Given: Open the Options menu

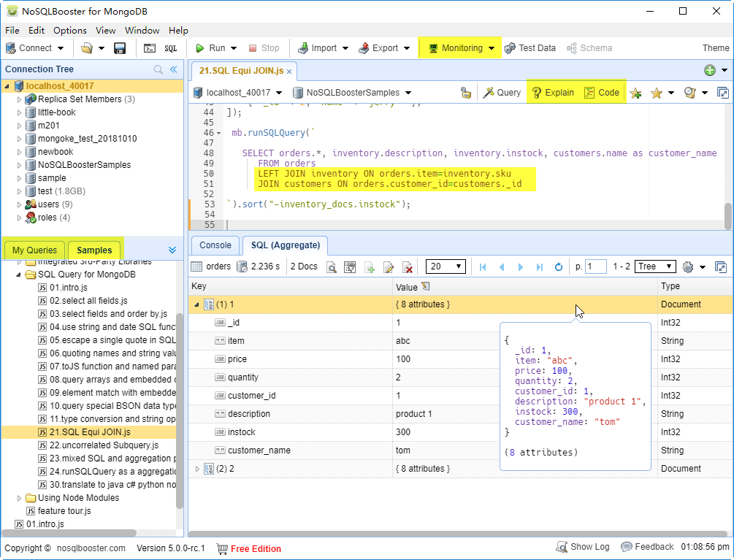Looking at the screenshot, I should point(70,31).
